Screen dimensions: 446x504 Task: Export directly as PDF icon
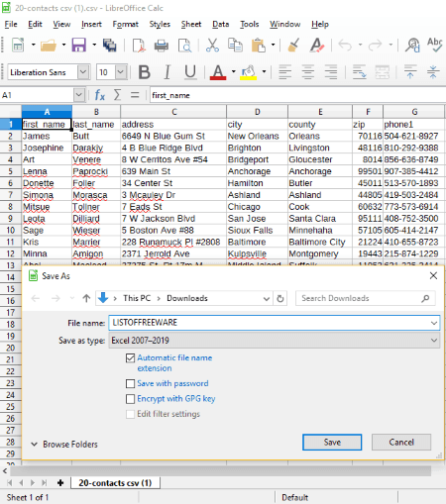click(139, 46)
